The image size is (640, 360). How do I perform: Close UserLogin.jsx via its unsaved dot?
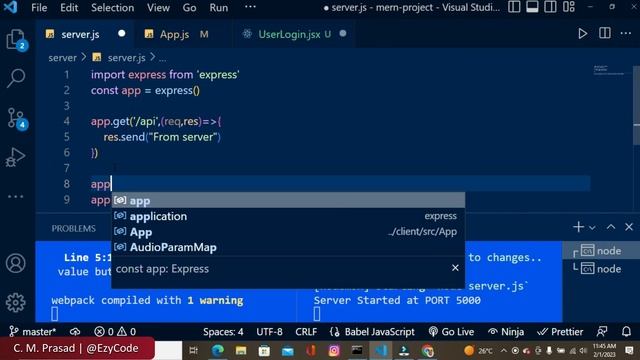(343, 33)
